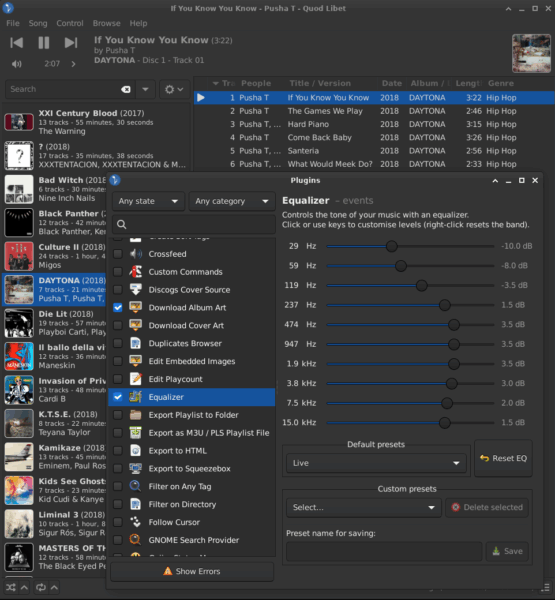The width and height of the screenshot is (555, 600).
Task: Click the Edit Playcount icon
Action: point(135,379)
